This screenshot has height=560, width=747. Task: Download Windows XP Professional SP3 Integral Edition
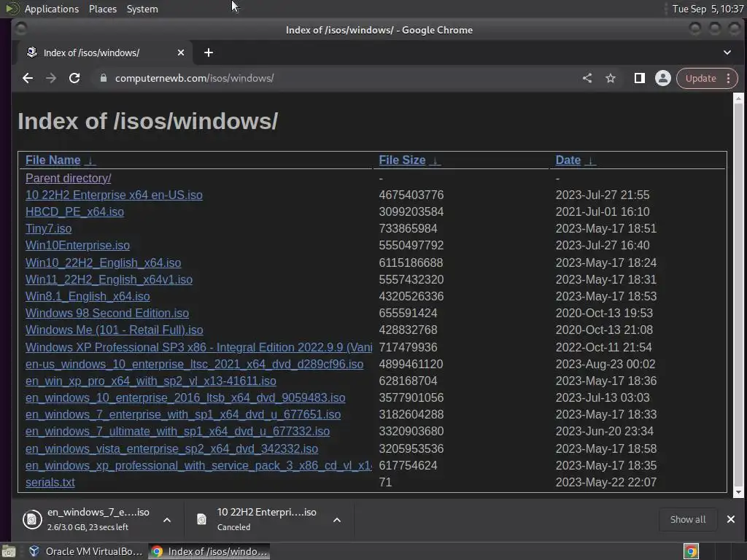click(x=198, y=347)
